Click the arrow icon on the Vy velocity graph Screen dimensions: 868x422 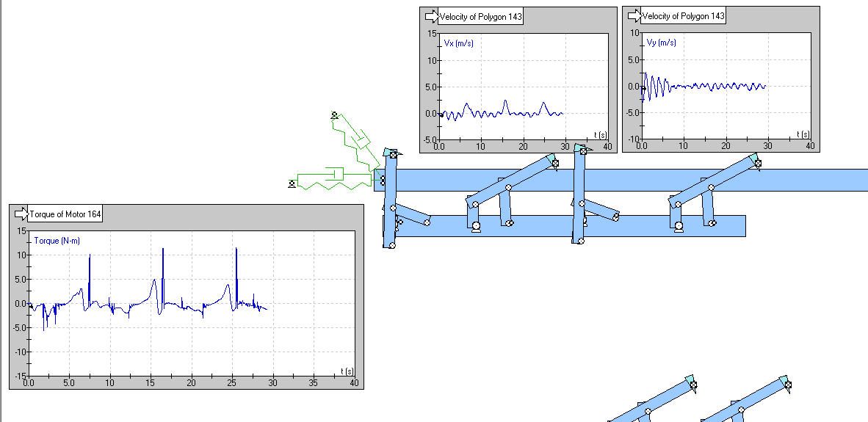click(632, 16)
